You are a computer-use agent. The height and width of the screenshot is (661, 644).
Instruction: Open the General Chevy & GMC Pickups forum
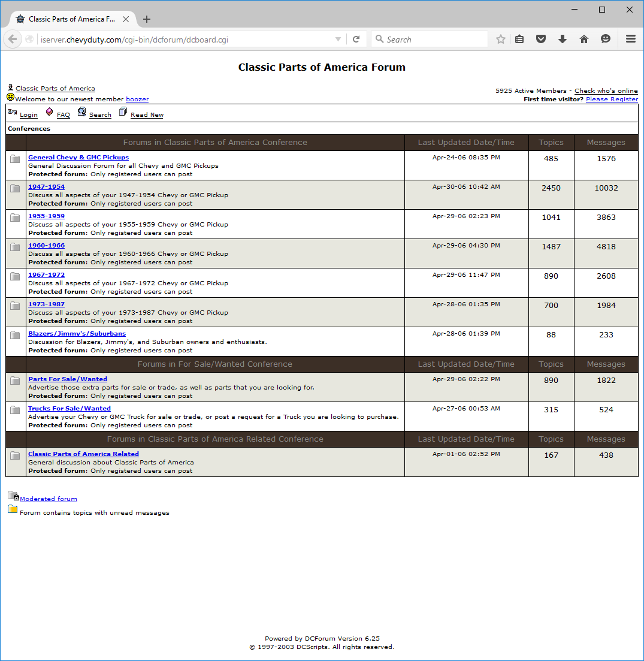pos(78,157)
